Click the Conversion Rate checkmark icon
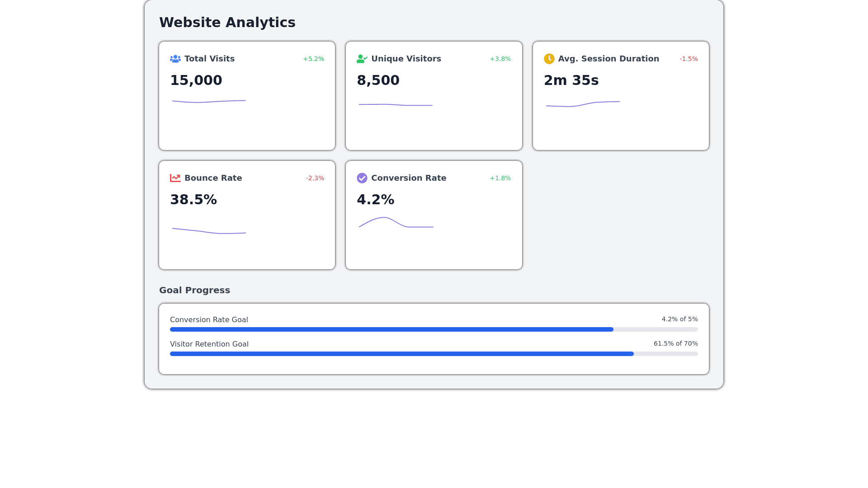Screen dimensions: 868x488 click(x=362, y=178)
